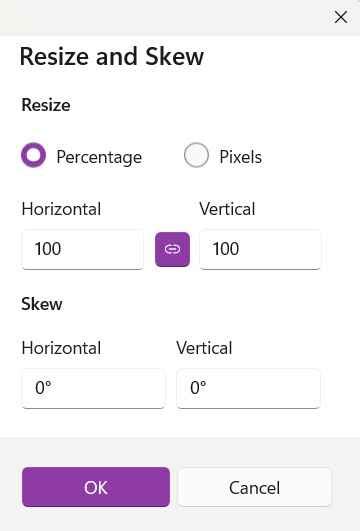Click the empty gray title bar area
The height and width of the screenshot is (531, 360).
[163, 17]
